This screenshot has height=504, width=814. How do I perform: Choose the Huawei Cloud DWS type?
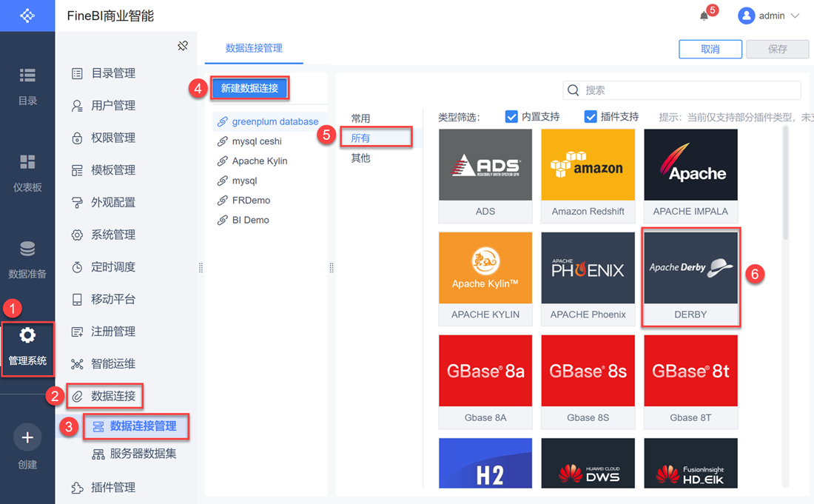588,463
